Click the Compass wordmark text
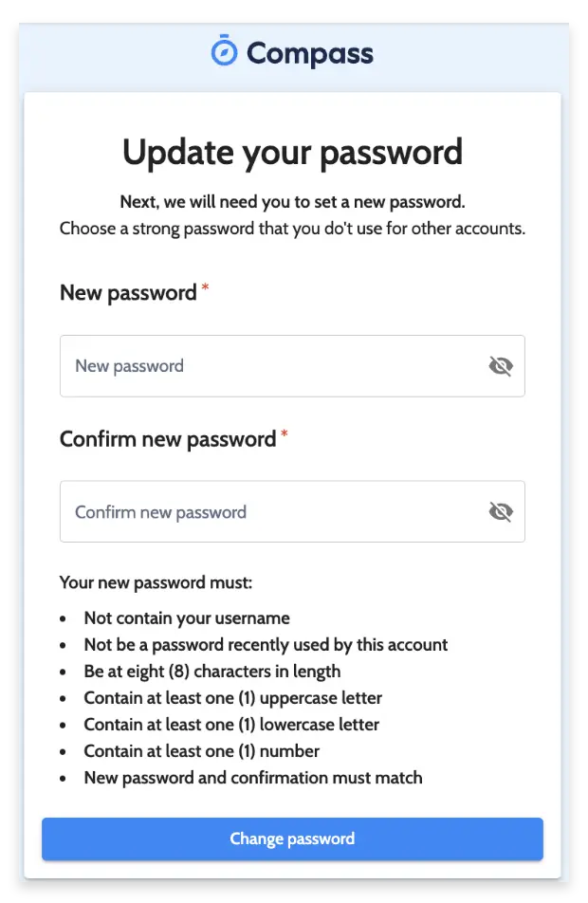Viewport: 588px width, 903px height. coord(309,53)
